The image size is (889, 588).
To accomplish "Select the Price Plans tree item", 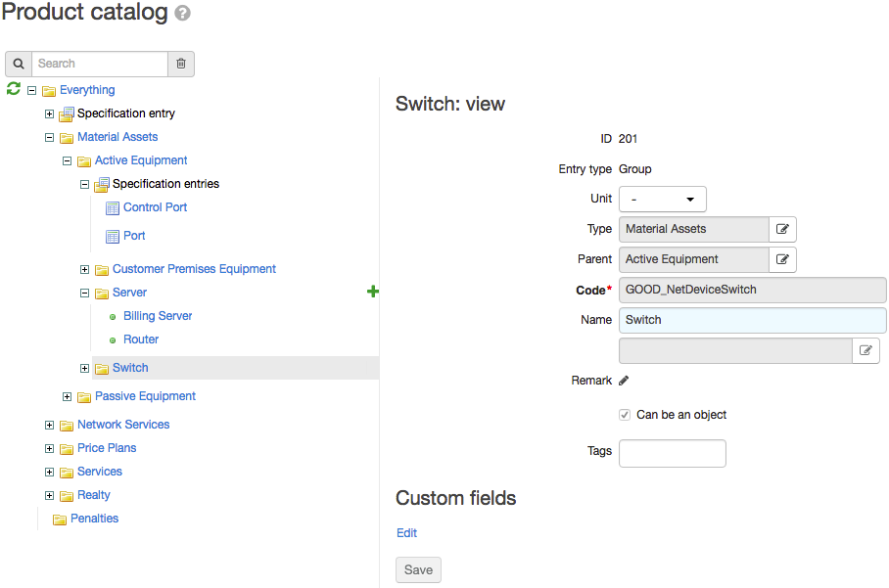I will click(107, 448).
